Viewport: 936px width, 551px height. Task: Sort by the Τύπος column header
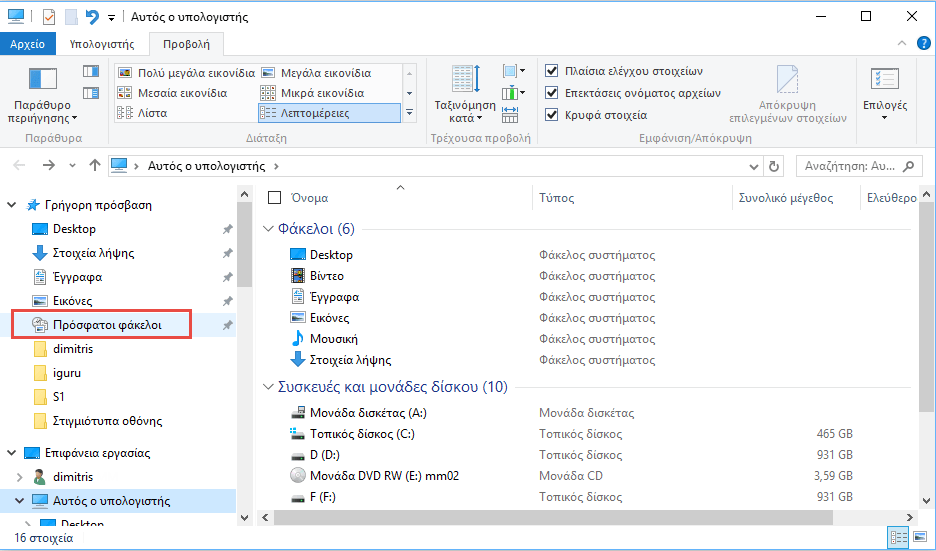coord(556,198)
